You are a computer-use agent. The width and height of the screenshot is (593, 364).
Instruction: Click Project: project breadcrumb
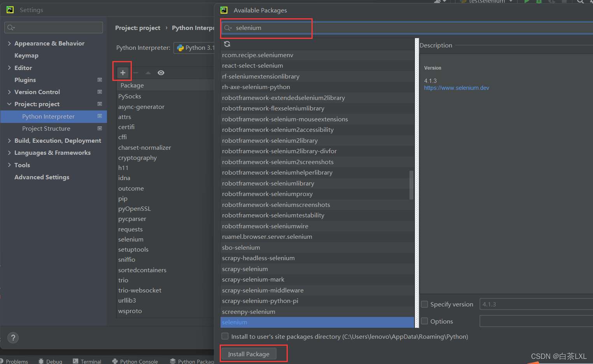coord(138,28)
